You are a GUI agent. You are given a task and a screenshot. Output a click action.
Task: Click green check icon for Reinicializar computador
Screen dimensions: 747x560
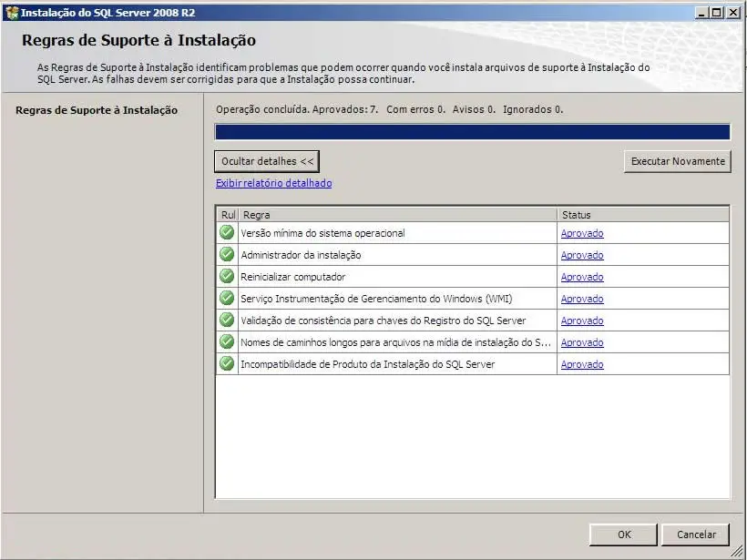[x=227, y=276]
